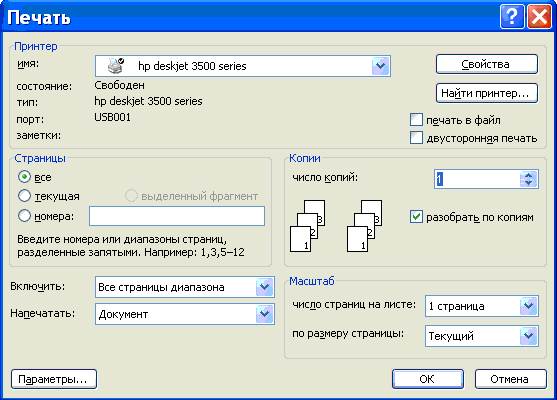Click the Найти принтер button

pyautogui.click(x=487, y=93)
